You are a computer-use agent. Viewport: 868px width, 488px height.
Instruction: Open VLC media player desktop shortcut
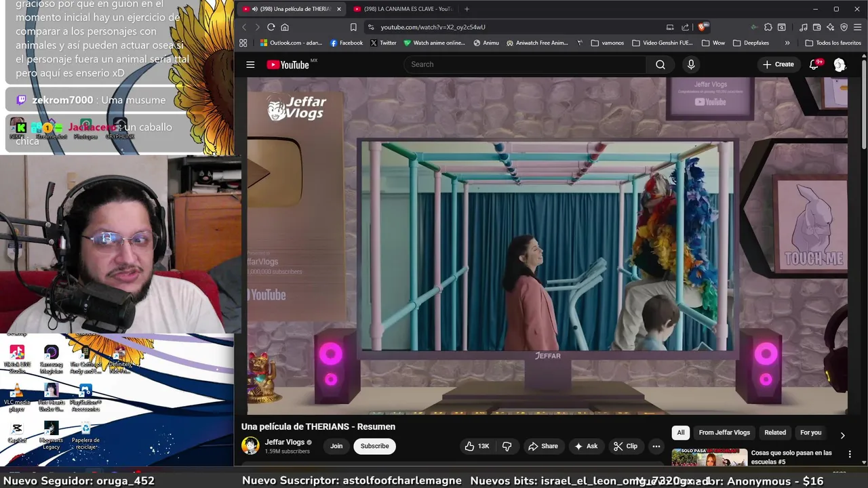point(17,398)
